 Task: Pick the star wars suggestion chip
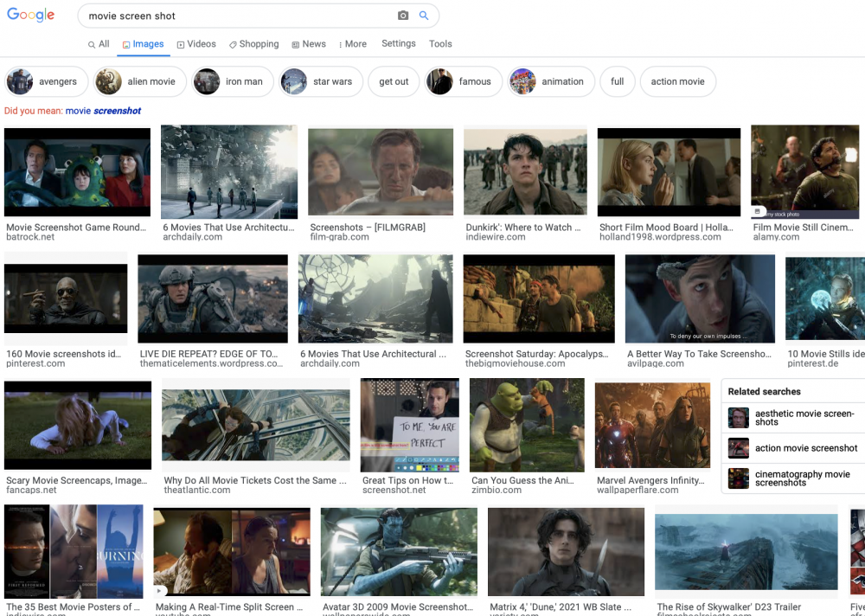click(321, 81)
